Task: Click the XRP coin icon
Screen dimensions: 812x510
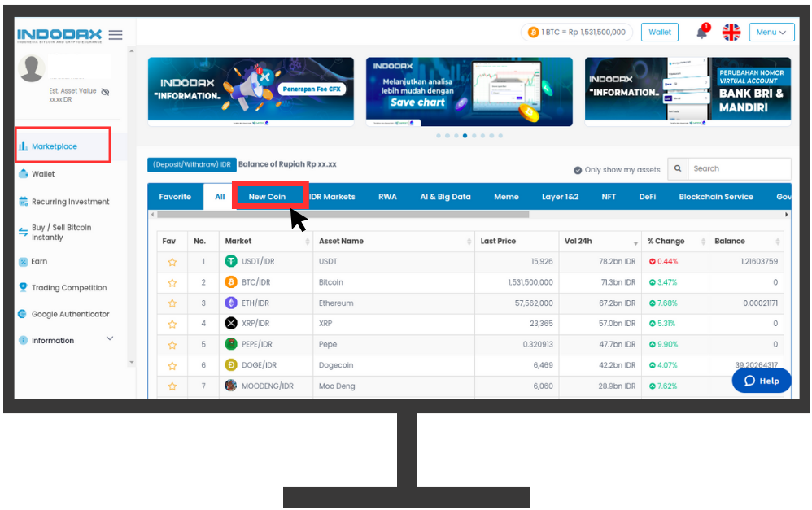Action: 231,323
